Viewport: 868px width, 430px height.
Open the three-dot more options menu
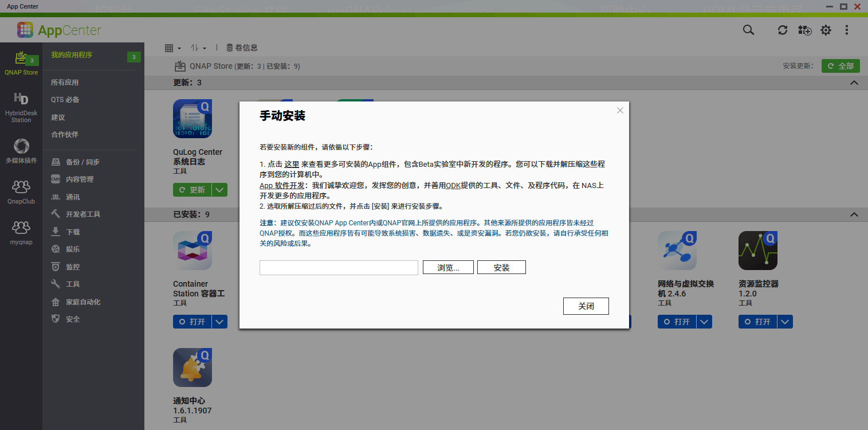coord(847,30)
